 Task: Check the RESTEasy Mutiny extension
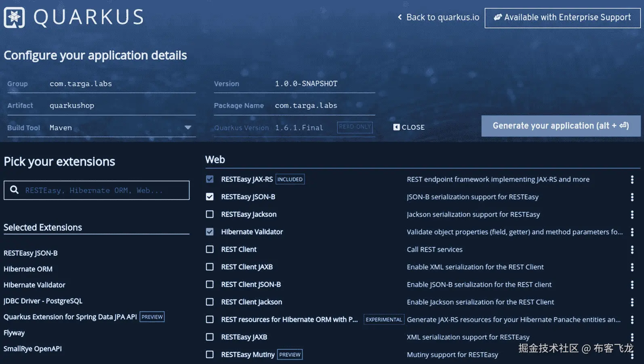[210, 354]
